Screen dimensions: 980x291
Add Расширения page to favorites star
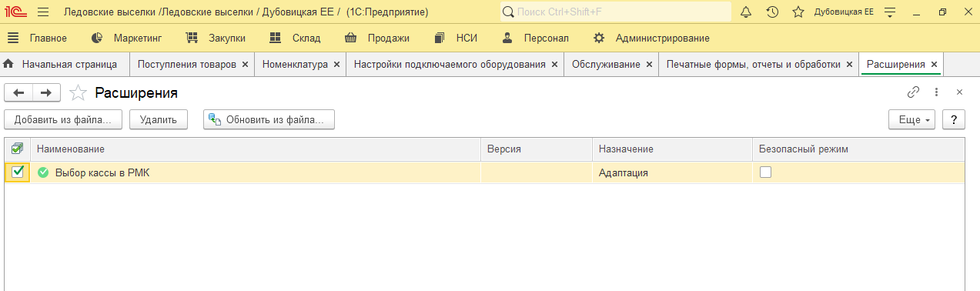click(78, 93)
